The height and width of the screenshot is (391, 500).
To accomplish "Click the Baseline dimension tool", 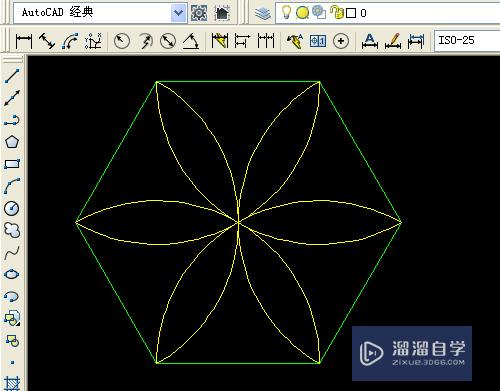I will 242,41.
